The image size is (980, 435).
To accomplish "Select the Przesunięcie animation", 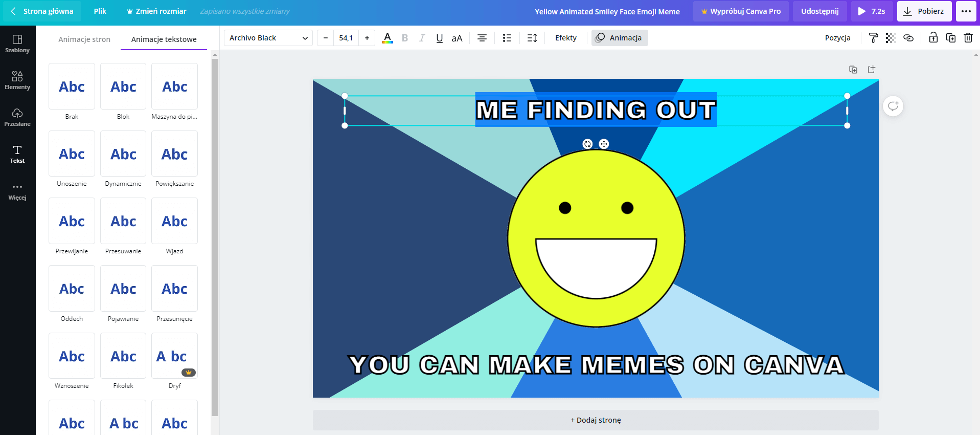I will pyautogui.click(x=175, y=289).
